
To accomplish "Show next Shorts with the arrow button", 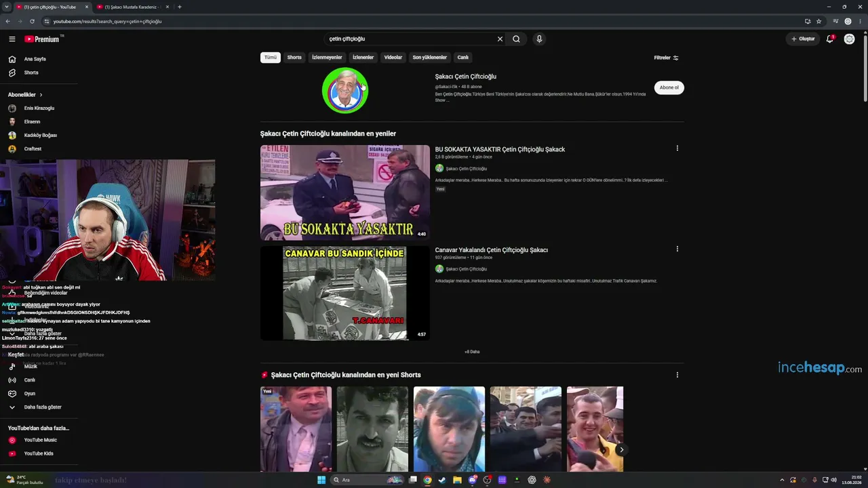I will point(621,449).
